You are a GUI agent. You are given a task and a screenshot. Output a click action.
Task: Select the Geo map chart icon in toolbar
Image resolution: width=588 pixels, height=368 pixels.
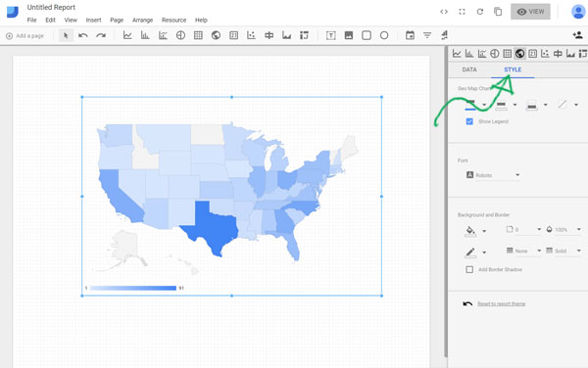point(216,35)
